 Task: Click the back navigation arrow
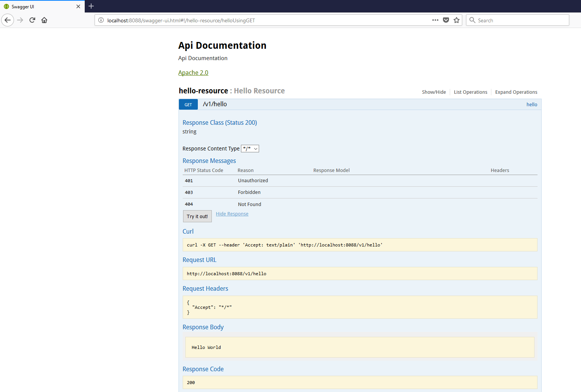tap(8, 20)
